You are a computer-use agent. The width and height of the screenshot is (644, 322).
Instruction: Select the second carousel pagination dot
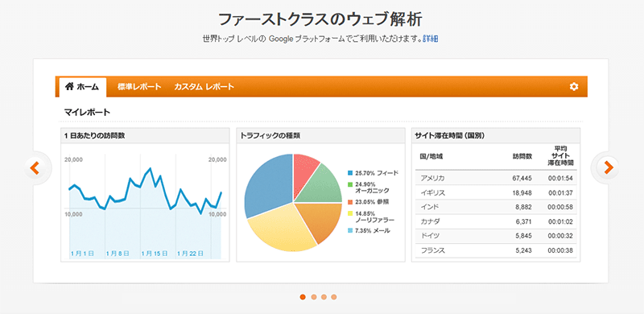(x=314, y=297)
